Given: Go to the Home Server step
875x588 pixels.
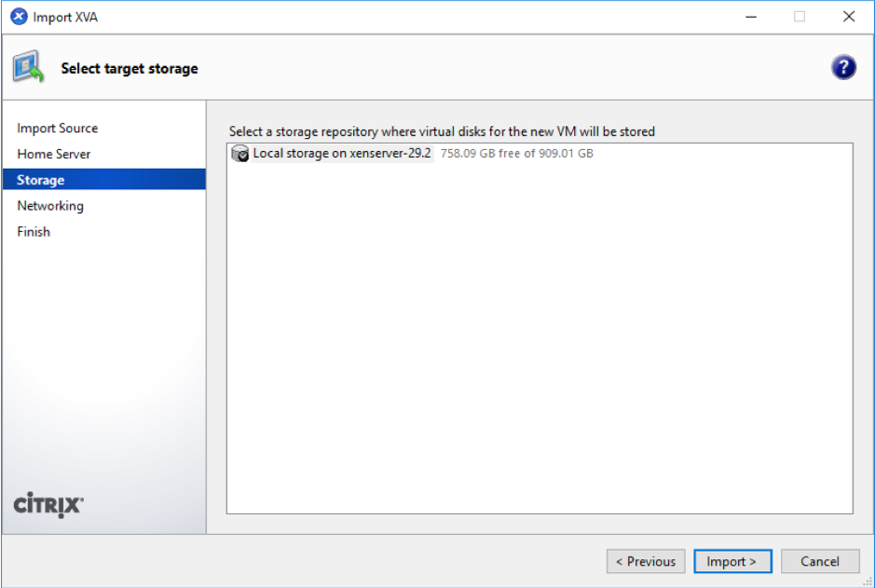Looking at the screenshot, I should coord(53,154).
